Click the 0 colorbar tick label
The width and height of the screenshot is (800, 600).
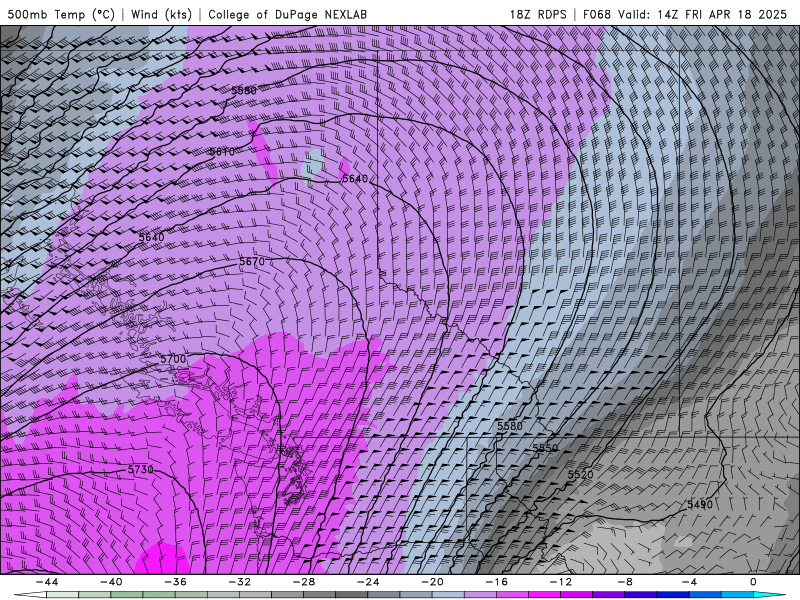coord(754,582)
